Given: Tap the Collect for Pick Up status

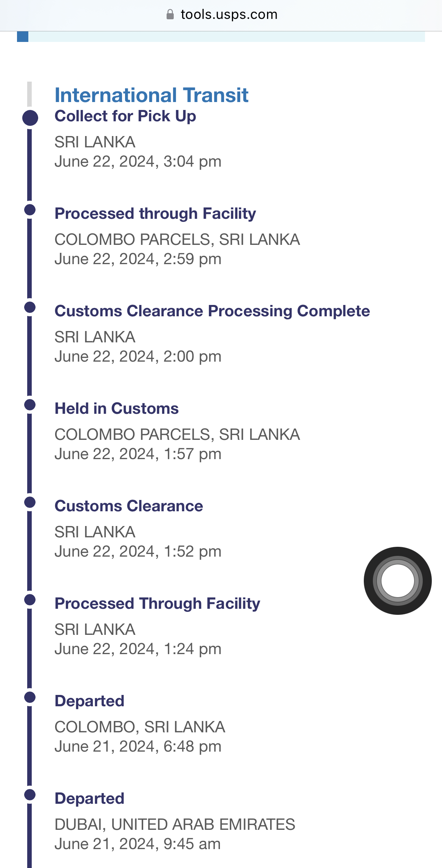Looking at the screenshot, I should [x=125, y=116].
